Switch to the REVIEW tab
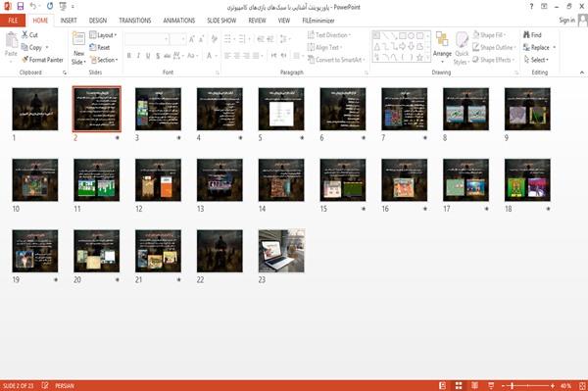The height and width of the screenshot is (391, 588). click(257, 21)
